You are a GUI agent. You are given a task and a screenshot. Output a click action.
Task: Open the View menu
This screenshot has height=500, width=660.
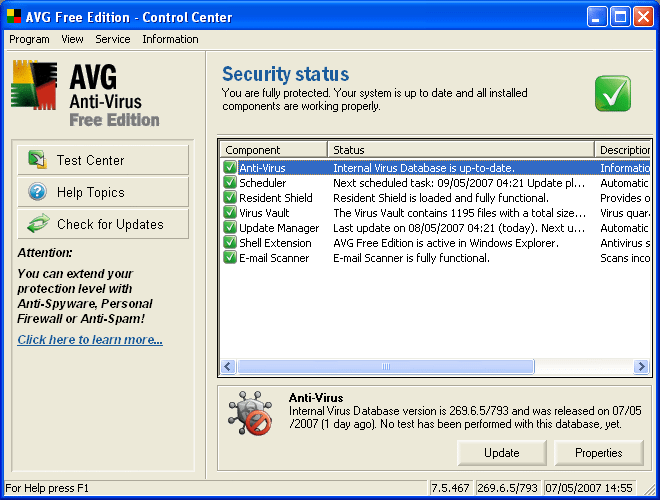72,39
